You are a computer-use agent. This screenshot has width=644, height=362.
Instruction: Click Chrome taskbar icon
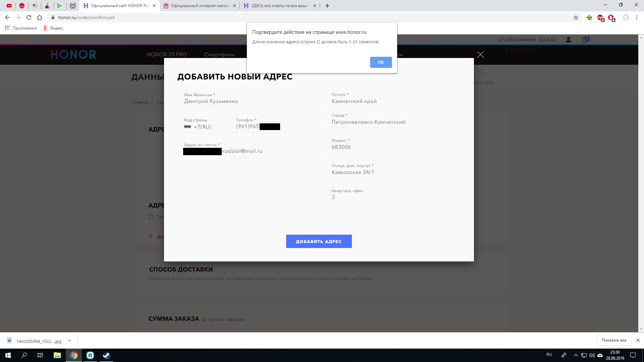74,355
